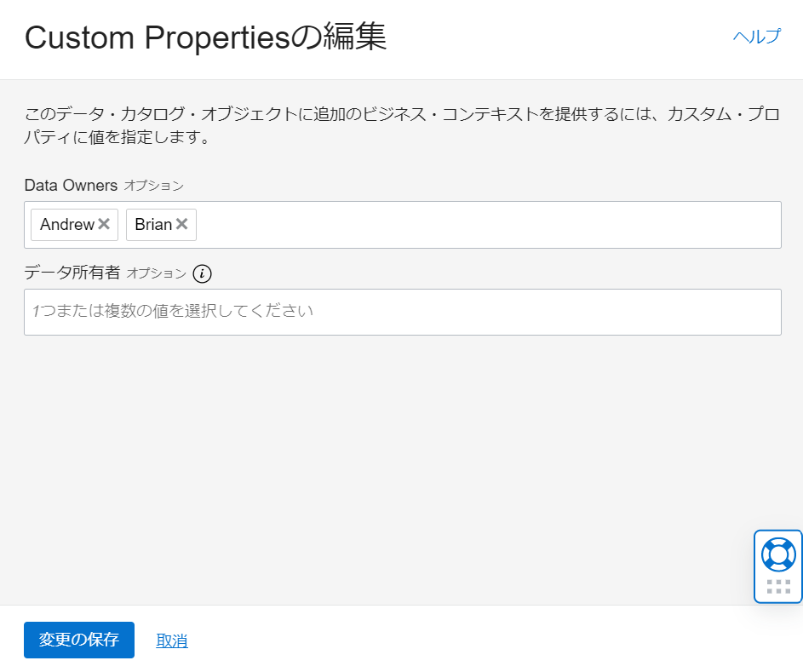This screenshot has height=672, width=803.
Task: Click オプション text next to Data Owners
Action: click(x=153, y=186)
